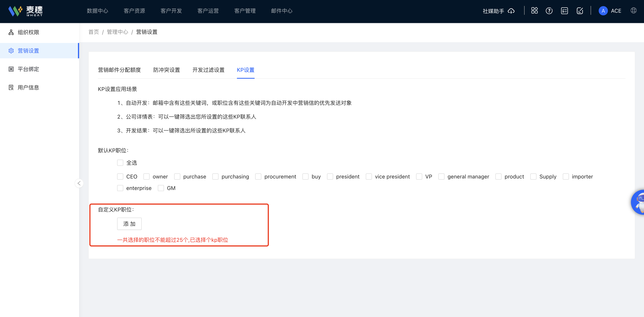
Task: Click the blue user avatar A
Action: point(603,11)
